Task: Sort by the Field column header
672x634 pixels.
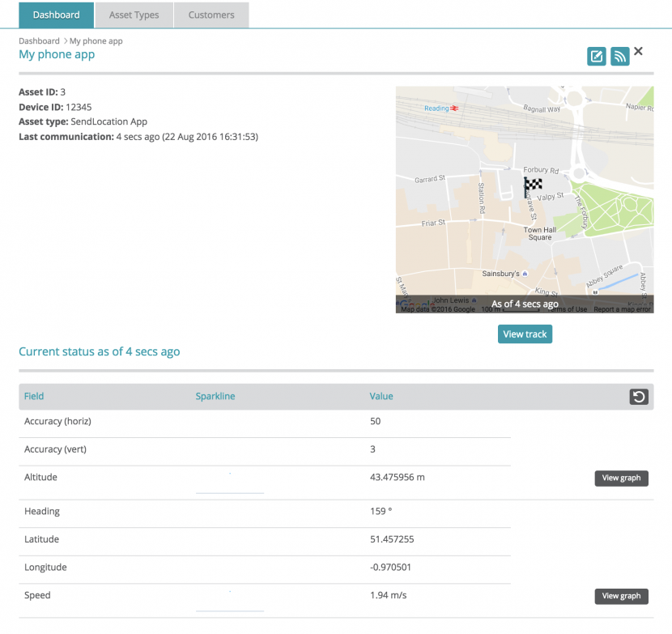Action: click(x=34, y=396)
